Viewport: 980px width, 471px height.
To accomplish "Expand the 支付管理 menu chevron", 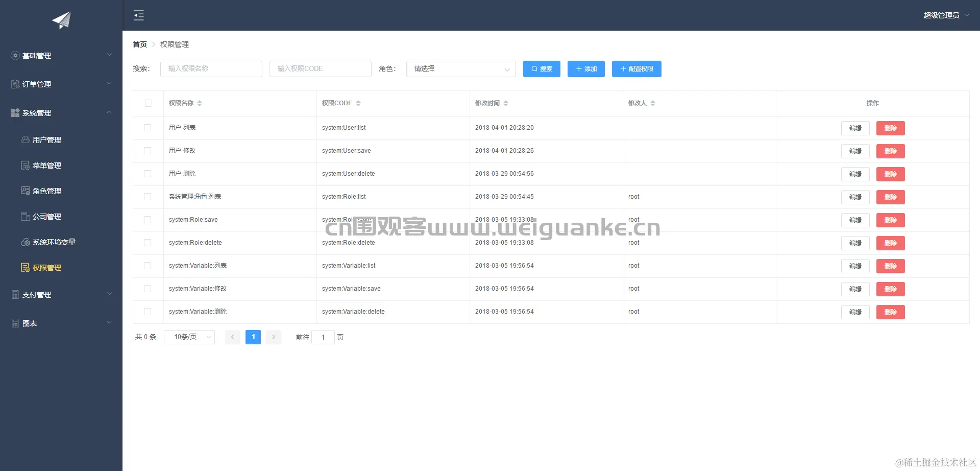I will click(109, 294).
